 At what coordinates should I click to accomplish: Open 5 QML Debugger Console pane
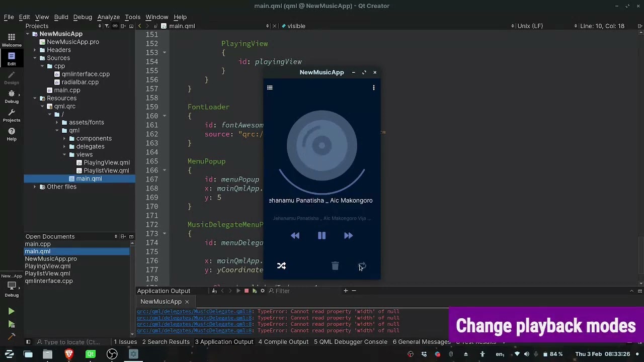(x=351, y=342)
